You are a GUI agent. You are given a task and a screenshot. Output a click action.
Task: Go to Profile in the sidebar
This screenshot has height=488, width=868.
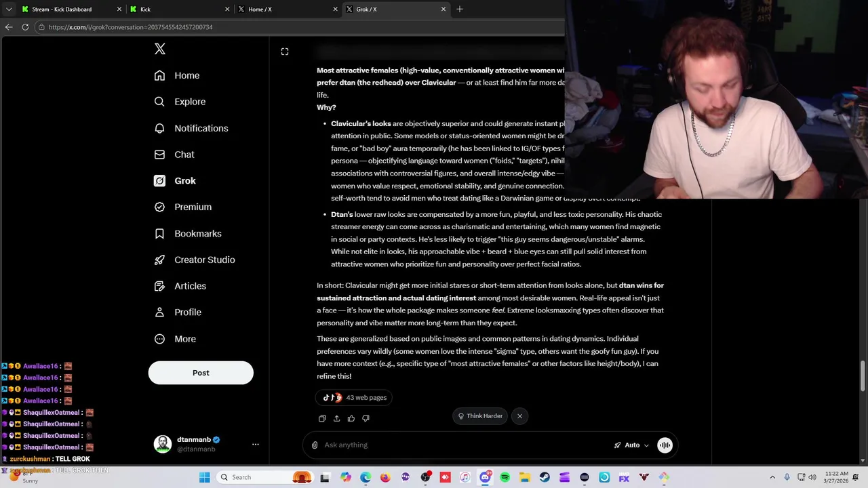[178, 312]
